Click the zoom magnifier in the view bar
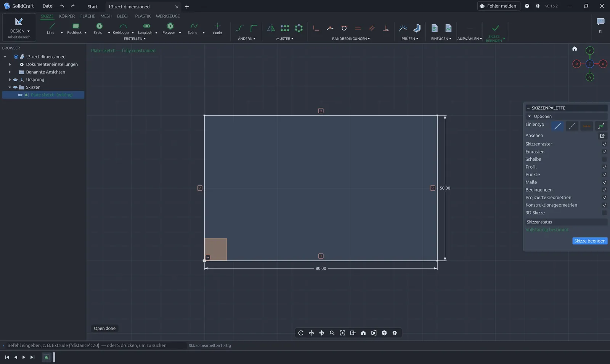 pos(332,333)
